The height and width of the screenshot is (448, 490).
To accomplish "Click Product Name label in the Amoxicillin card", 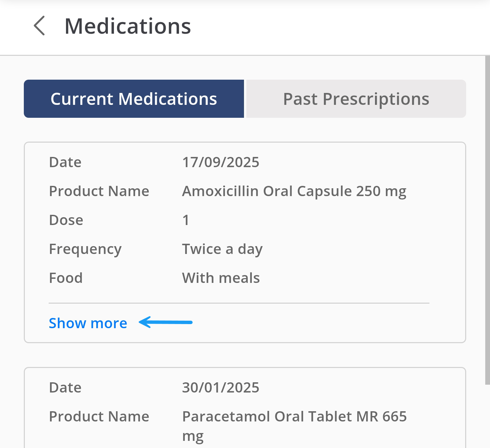I will (99, 191).
